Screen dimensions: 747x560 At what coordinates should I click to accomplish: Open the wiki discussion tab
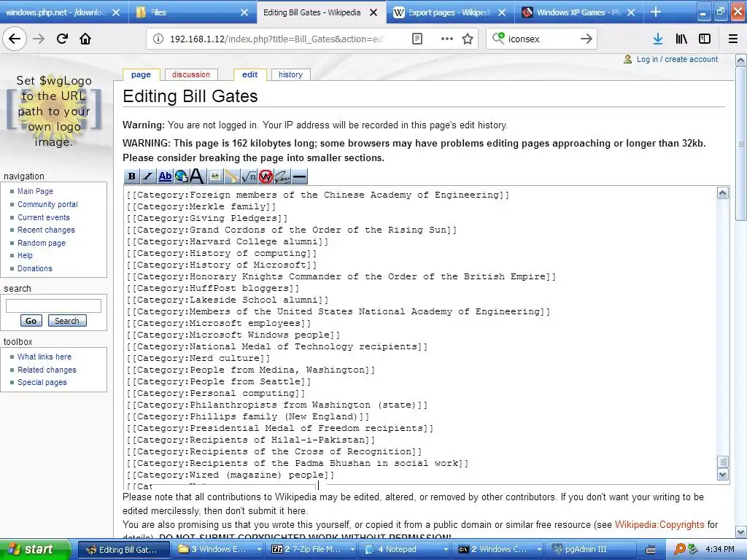191,74
